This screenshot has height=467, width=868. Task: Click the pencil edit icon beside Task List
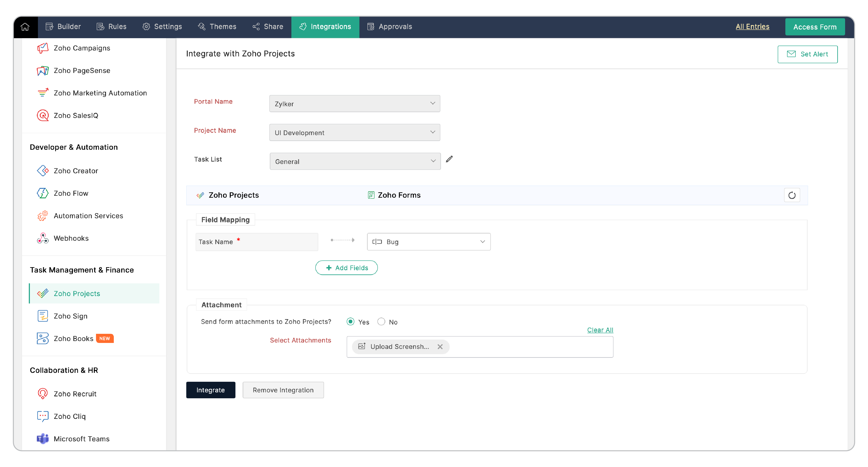tap(449, 159)
